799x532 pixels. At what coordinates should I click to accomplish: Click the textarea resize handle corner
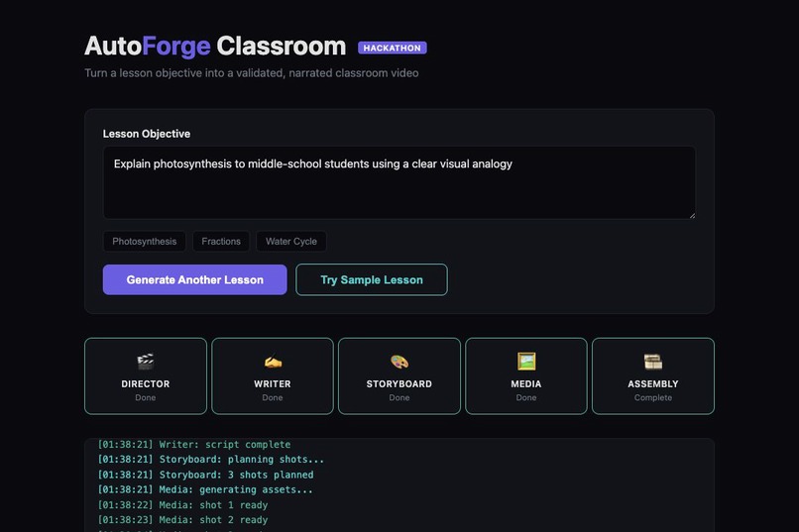pos(692,215)
